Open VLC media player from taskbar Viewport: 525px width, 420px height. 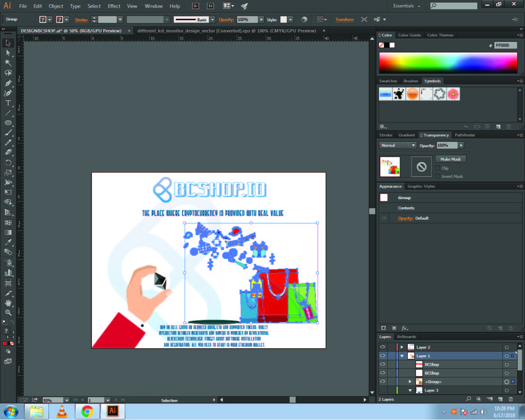(x=62, y=411)
